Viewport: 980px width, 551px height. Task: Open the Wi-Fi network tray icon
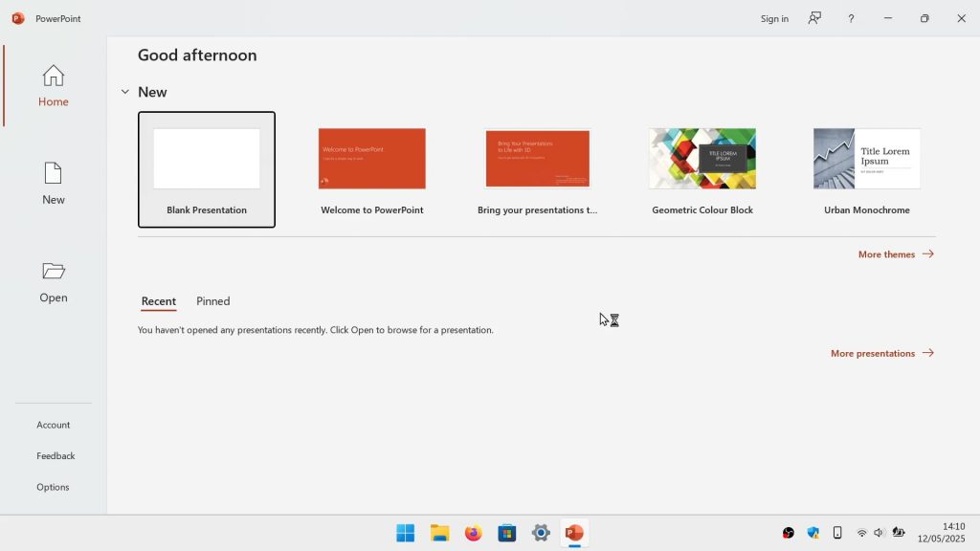click(x=861, y=533)
